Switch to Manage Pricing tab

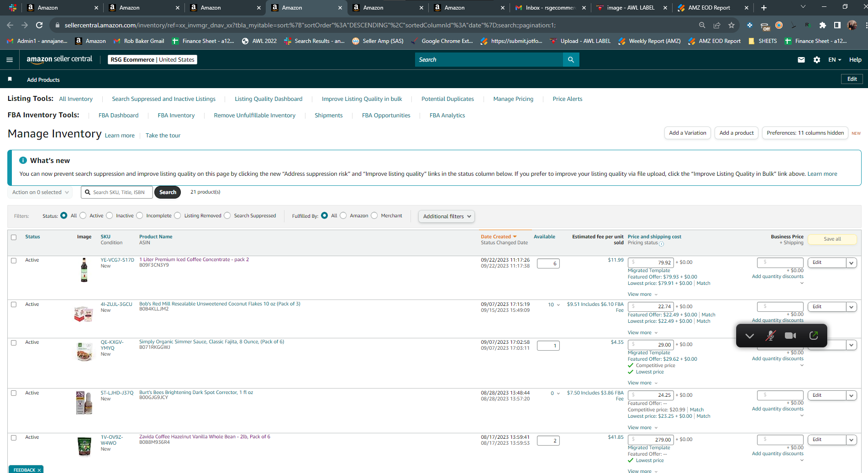pos(513,99)
